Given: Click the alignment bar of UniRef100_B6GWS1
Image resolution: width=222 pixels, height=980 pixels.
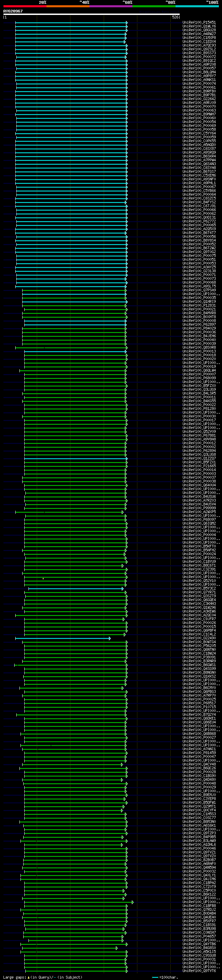Looking at the screenshot, I should pos(71,665).
